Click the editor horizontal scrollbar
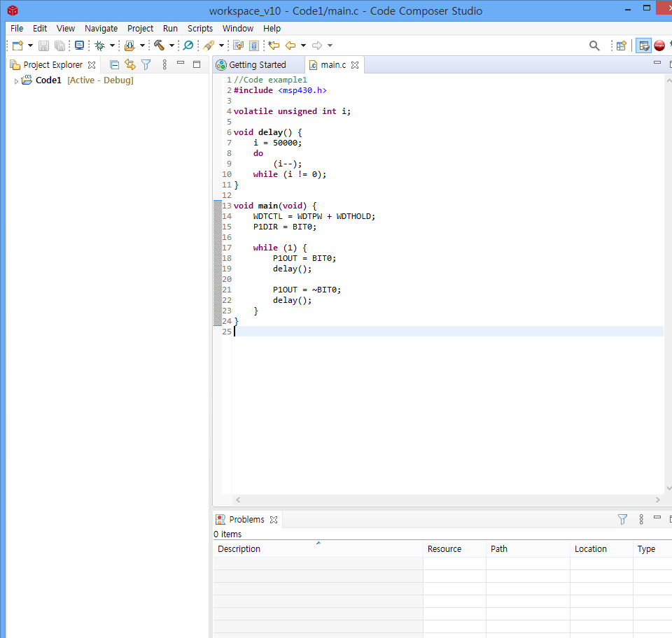The width and height of the screenshot is (672, 638). click(448, 499)
